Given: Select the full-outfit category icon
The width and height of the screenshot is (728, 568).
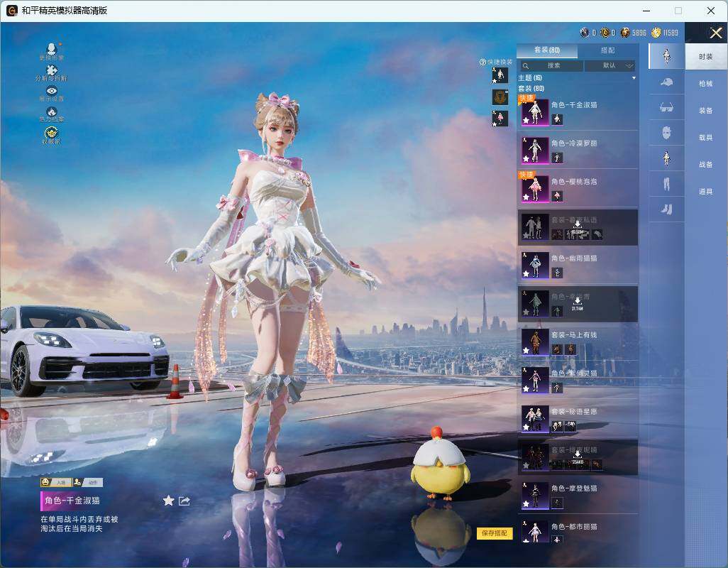Looking at the screenshot, I should click(666, 56).
